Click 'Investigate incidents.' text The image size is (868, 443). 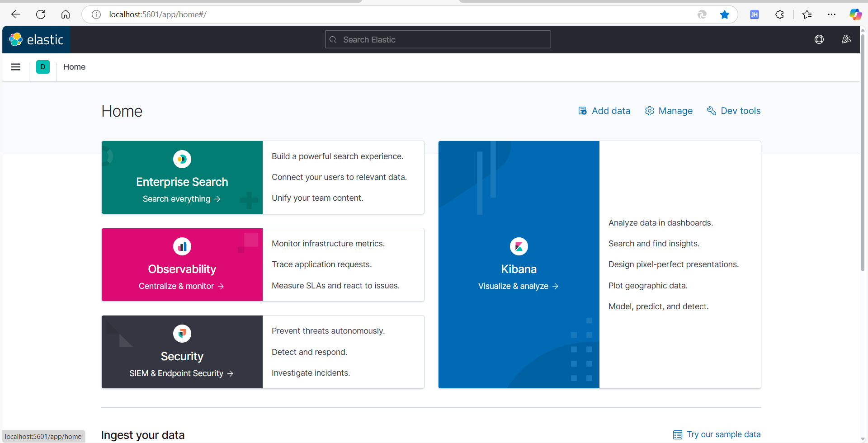[x=311, y=373]
